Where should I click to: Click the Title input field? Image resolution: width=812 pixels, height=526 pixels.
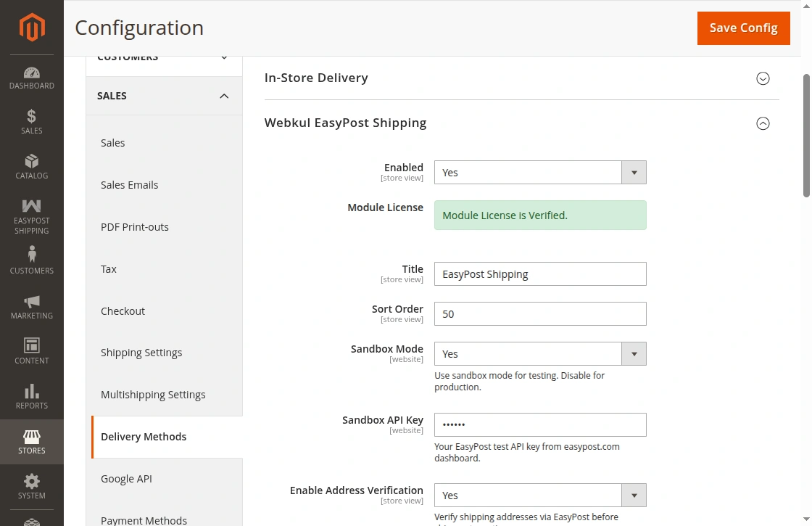(540, 274)
